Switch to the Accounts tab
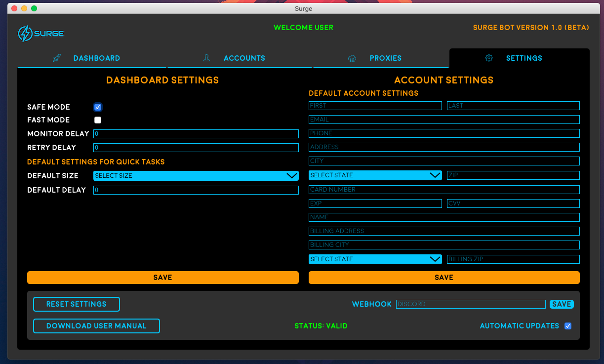This screenshot has width=604, height=364. coord(240,58)
